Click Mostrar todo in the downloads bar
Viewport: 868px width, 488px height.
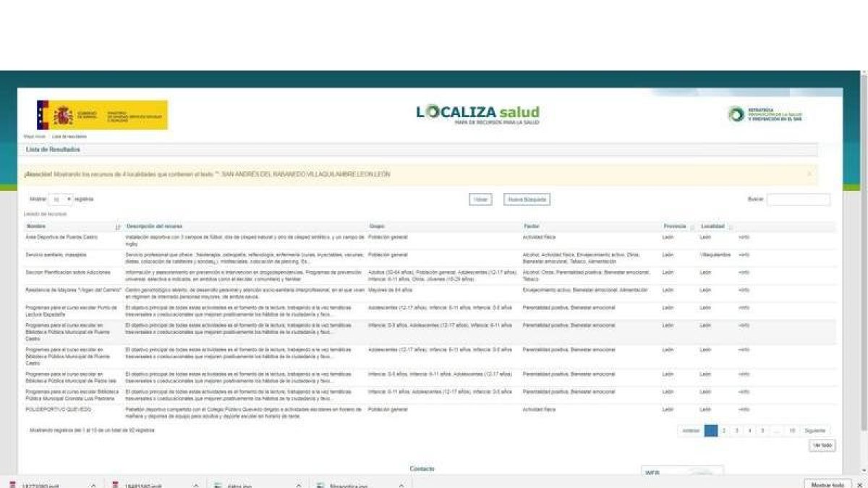(x=827, y=484)
